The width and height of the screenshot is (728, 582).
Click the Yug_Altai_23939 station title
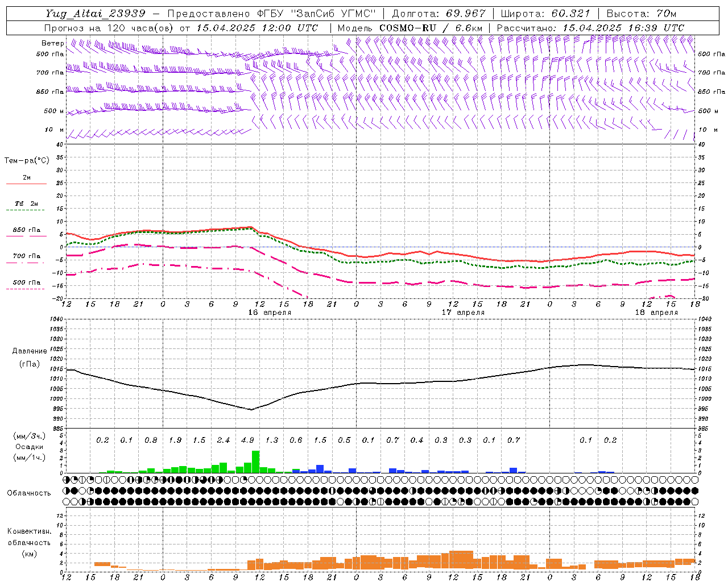[96, 14]
